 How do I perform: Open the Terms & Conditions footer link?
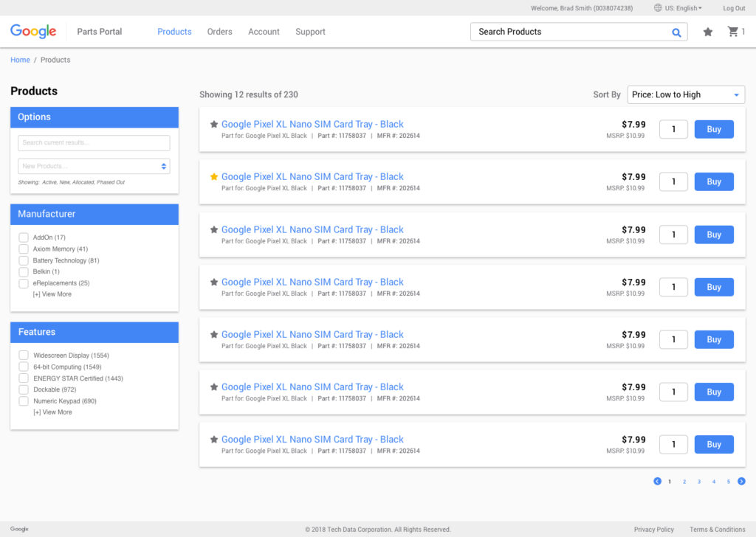pos(718,530)
